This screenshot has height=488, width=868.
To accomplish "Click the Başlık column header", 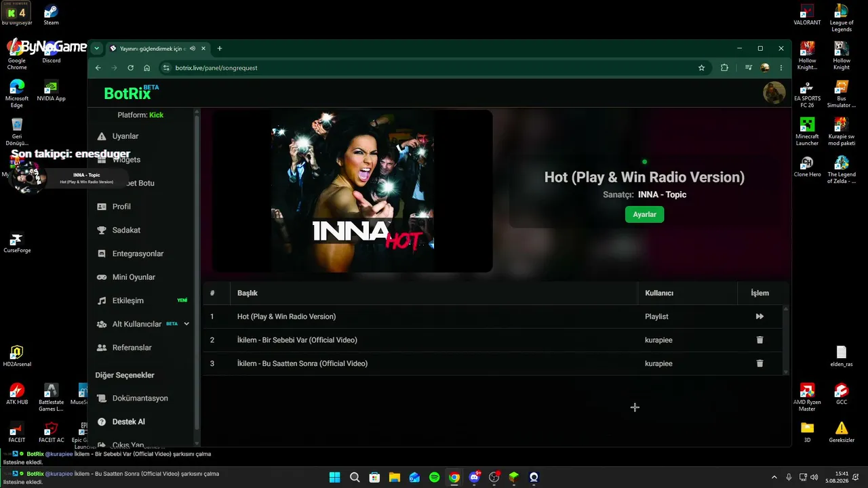I will (248, 293).
